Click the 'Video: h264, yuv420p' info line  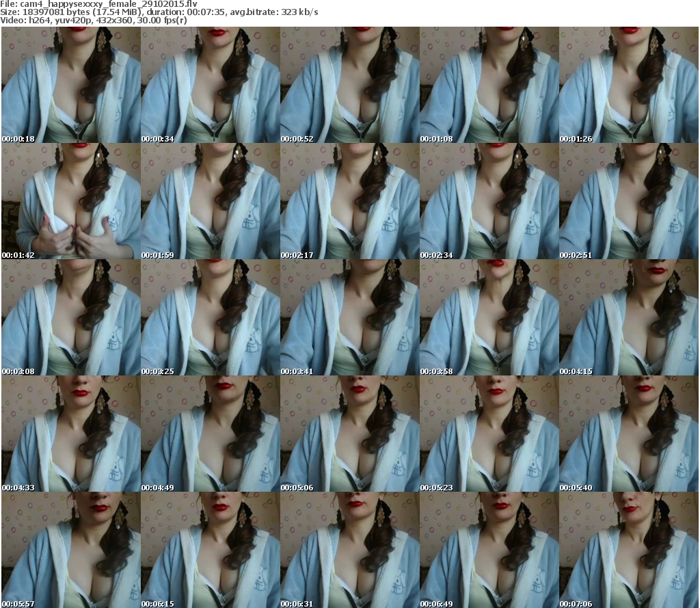click(x=94, y=21)
